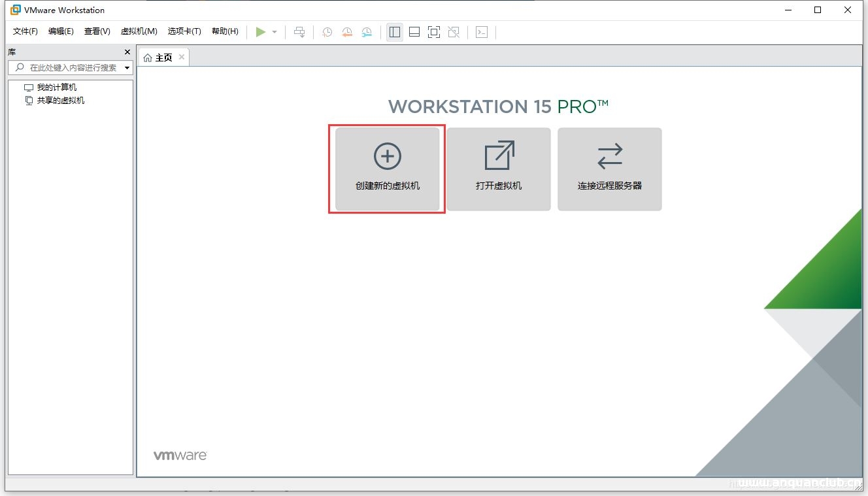The width and height of the screenshot is (868, 496).
Task: Take a snapshot using the snapshot icon
Action: click(327, 31)
